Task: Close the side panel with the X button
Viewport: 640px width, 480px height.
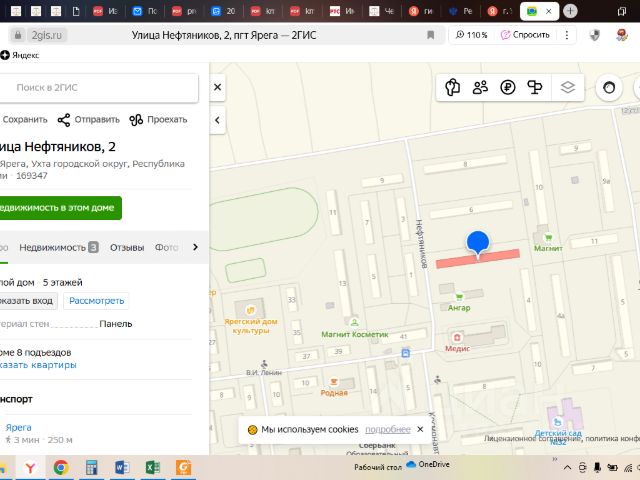Action: (x=218, y=87)
